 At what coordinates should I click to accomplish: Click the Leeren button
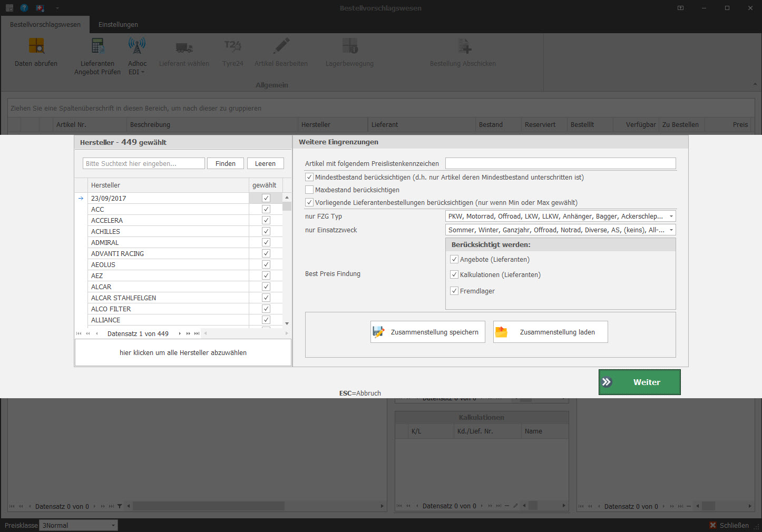coord(265,163)
